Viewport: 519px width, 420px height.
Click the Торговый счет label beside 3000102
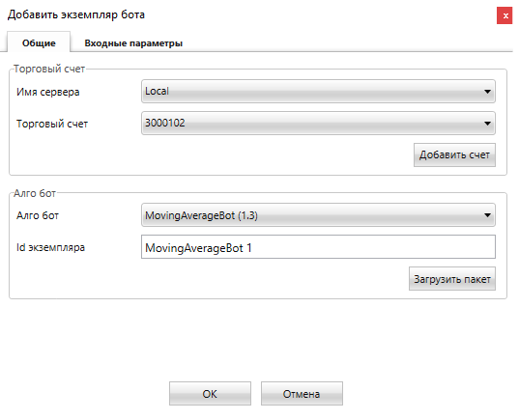pyautogui.click(x=52, y=124)
